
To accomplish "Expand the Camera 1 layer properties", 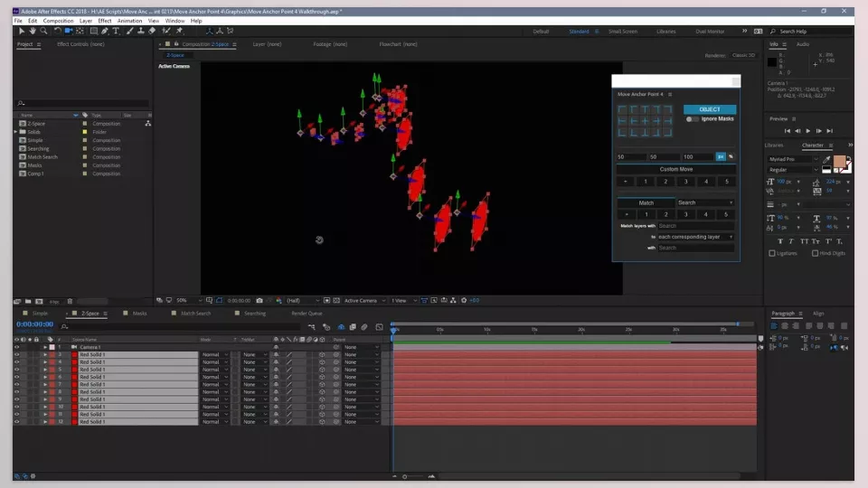I will coord(45,347).
